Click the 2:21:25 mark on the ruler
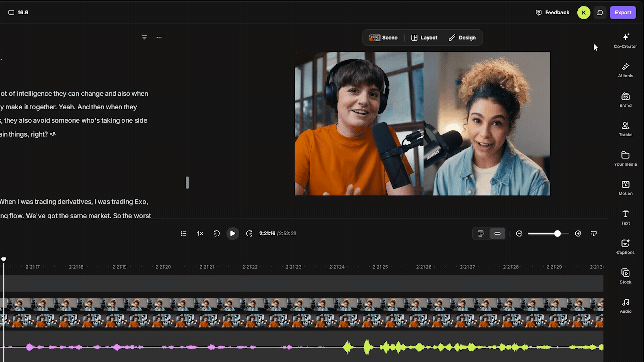The image size is (644, 362). point(380,267)
